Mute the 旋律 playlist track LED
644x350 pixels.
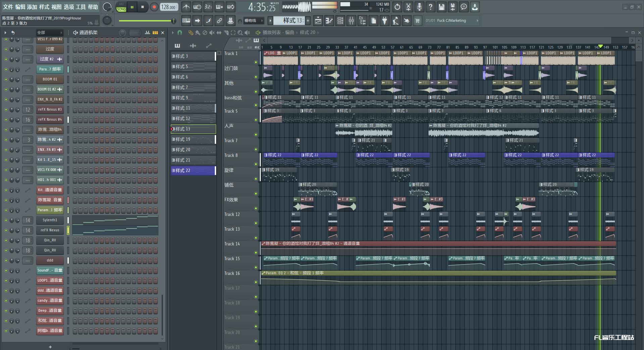256,179
